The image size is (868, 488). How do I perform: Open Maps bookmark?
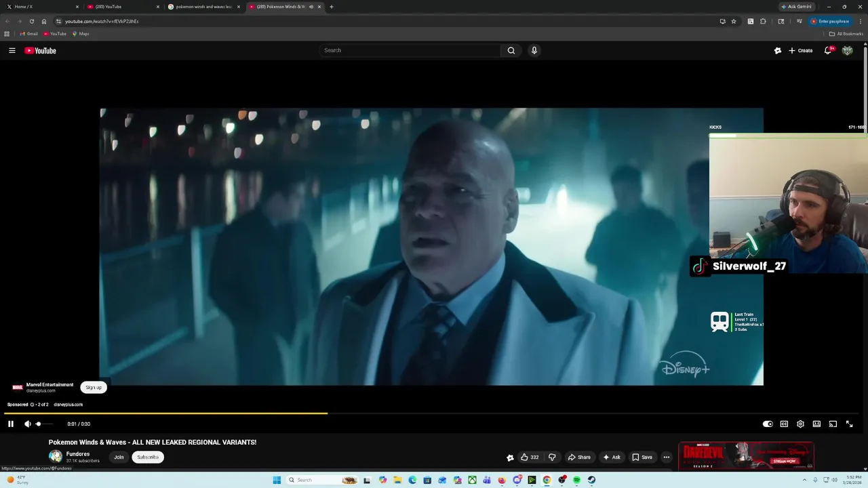tap(81, 34)
